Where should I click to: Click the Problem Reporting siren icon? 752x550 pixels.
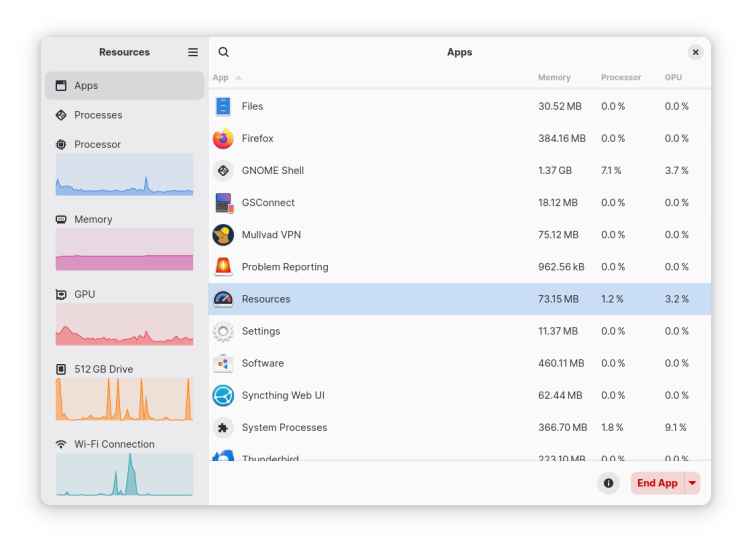(x=223, y=267)
